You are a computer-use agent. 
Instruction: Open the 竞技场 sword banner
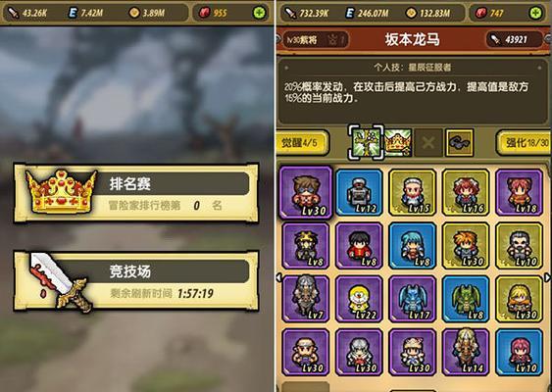[136, 281]
